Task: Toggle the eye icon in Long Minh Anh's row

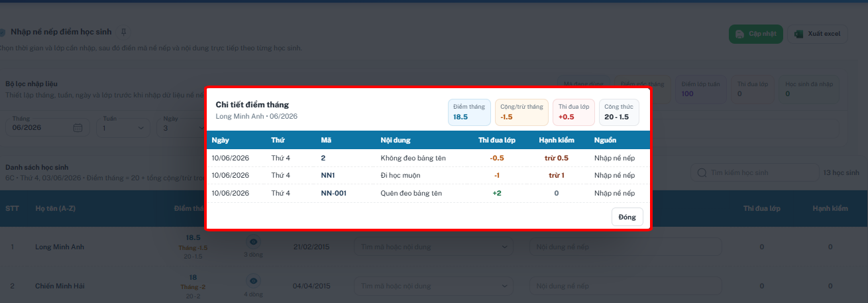Action: pos(254,242)
